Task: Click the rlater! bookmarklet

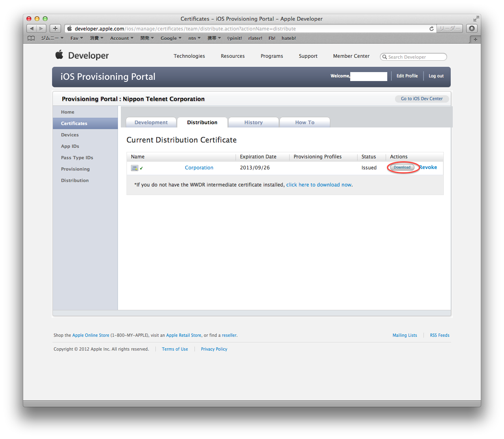Action: coord(255,38)
